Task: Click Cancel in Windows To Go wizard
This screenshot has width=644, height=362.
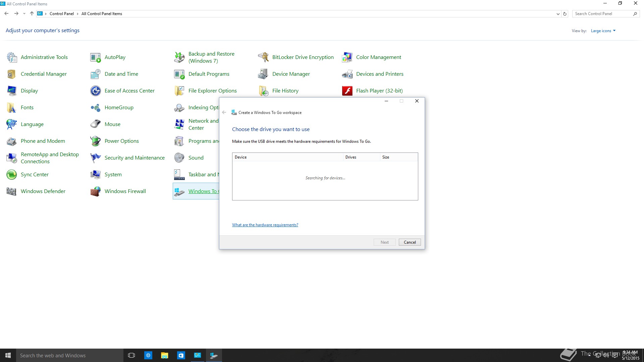Action: 410,242
